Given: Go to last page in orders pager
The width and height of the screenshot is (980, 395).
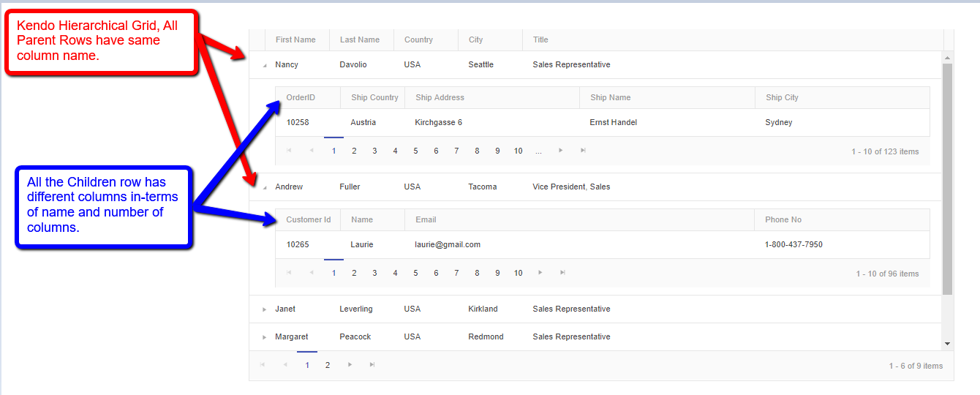Looking at the screenshot, I should tap(583, 151).
